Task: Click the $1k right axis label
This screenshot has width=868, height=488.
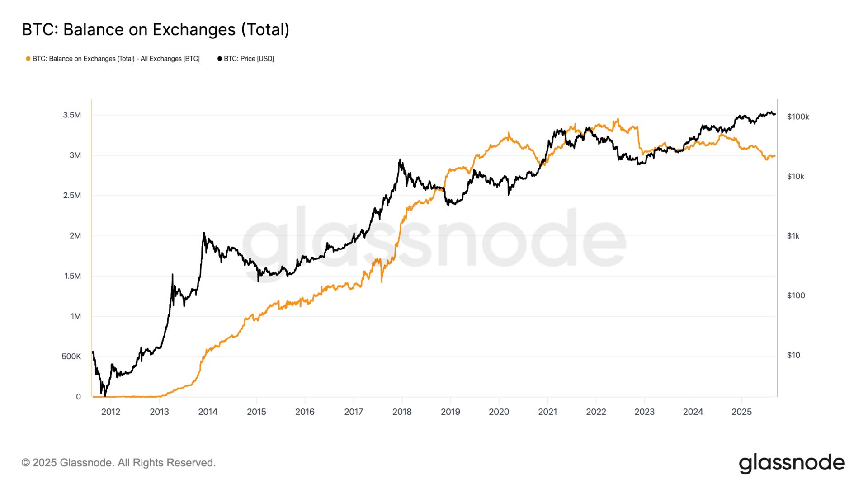Action: pyautogui.click(x=793, y=236)
